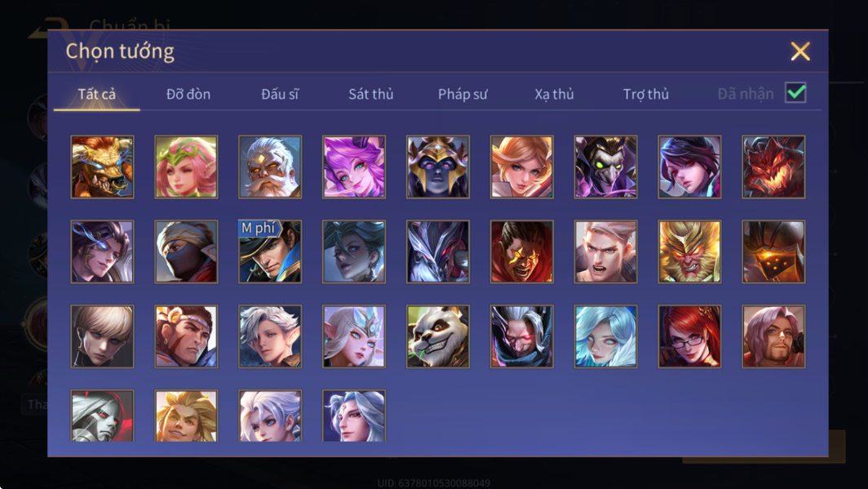Open the 'Sát thủ' tab
Screen dimensions: 868x489
click(371, 94)
